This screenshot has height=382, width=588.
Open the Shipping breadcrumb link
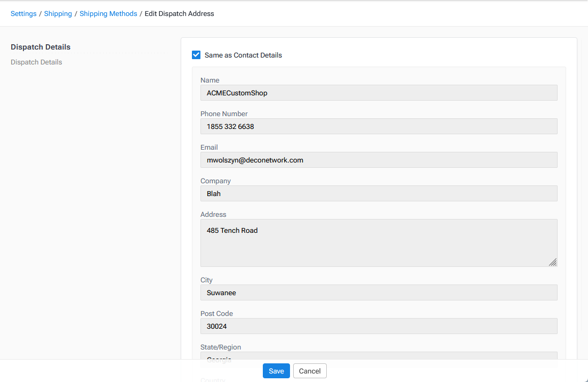58,13
